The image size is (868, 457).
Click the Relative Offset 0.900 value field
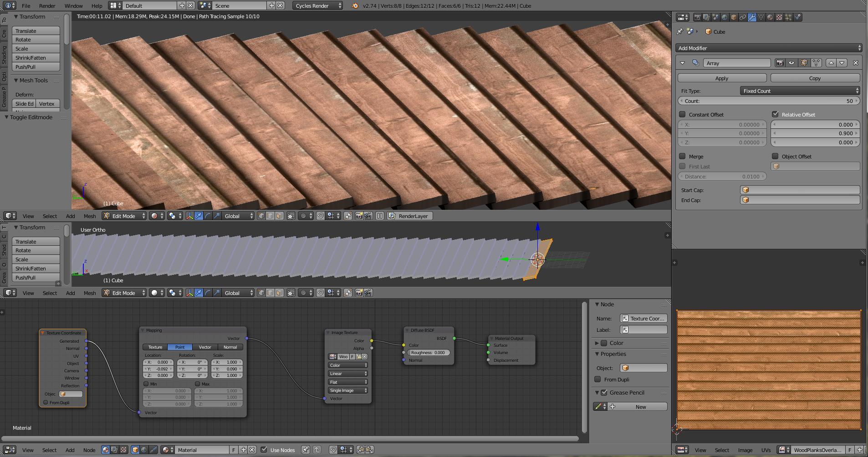click(x=815, y=133)
